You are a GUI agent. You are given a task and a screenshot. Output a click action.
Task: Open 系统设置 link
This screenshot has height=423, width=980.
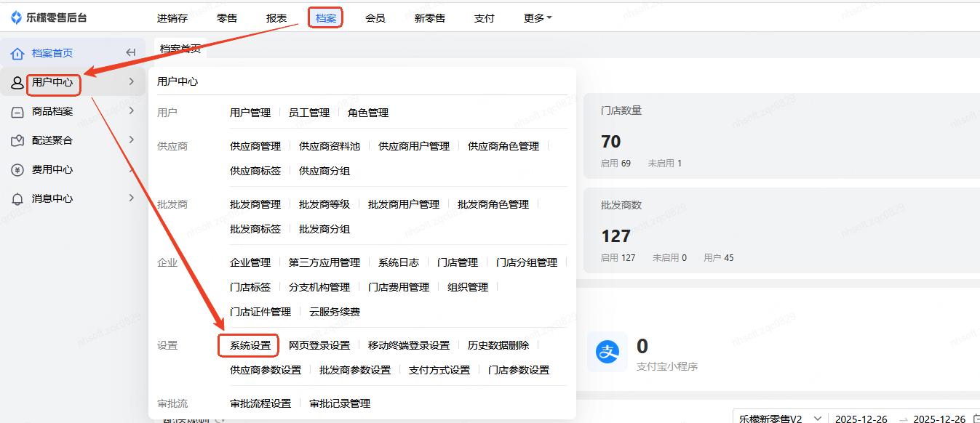point(250,345)
